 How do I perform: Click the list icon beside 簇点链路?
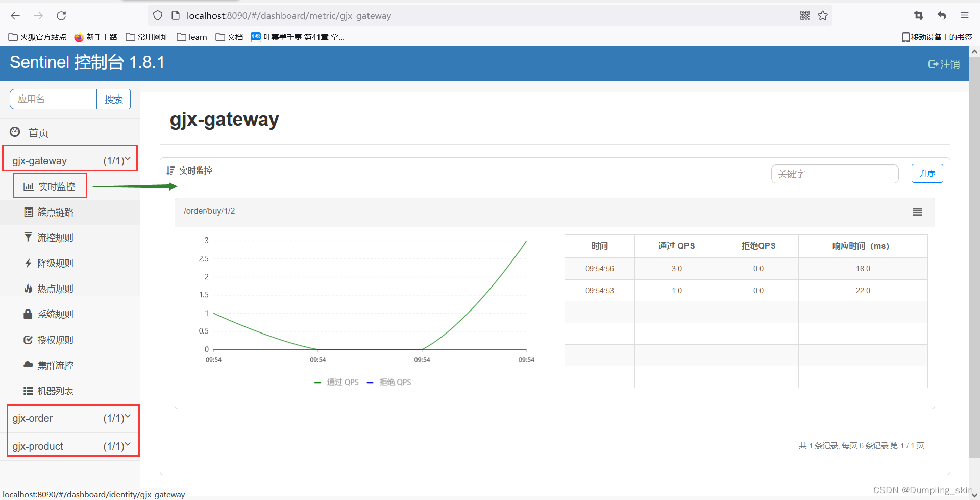[x=29, y=212]
